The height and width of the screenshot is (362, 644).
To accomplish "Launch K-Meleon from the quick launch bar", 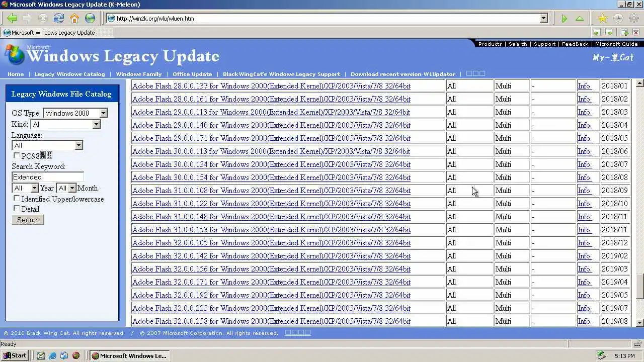I will pyautogui.click(x=76, y=355).
